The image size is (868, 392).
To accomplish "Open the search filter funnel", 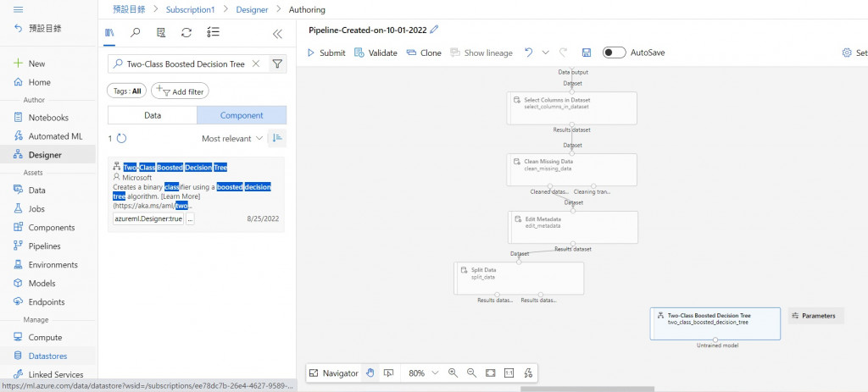I will pyautogui.click(x=277, y=64).
